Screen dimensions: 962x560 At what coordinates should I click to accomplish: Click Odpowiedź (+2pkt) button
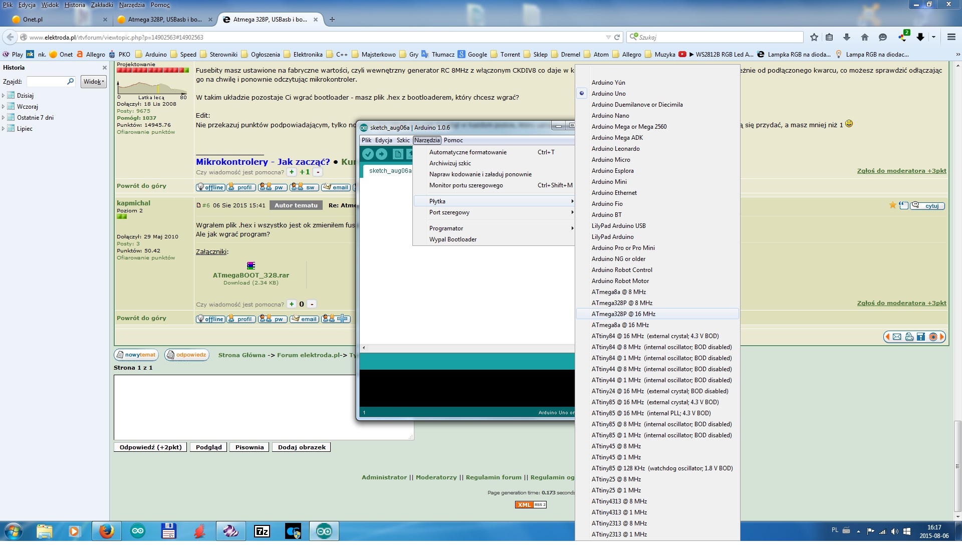coord(150,447)
